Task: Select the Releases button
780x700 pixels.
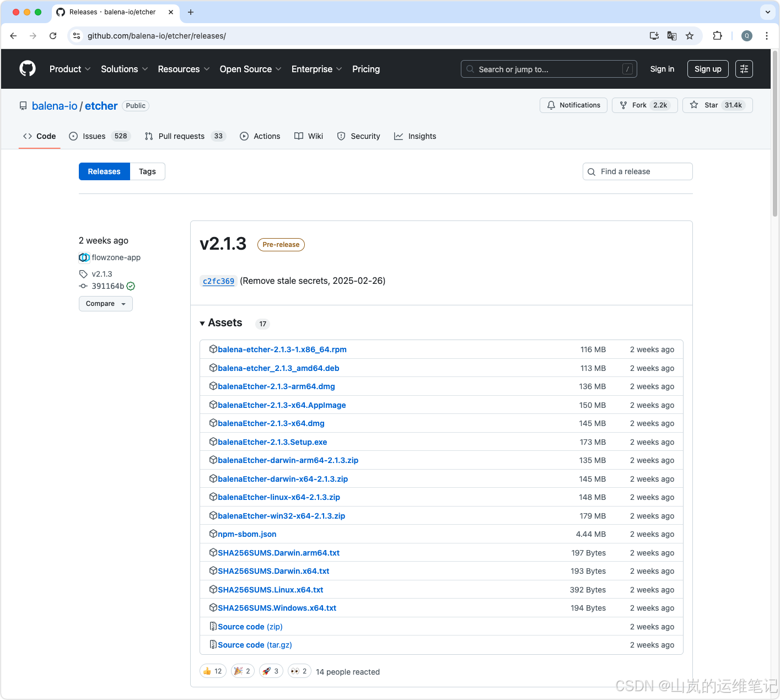Action: [104, 171]
